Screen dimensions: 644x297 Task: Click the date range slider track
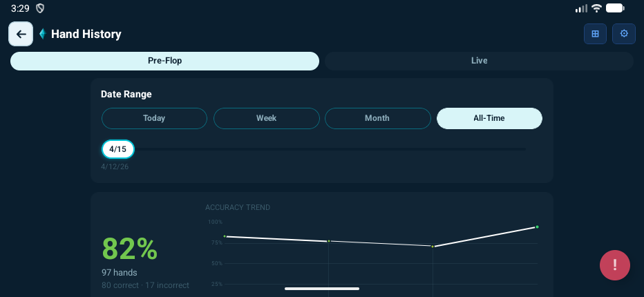(332, 149)
